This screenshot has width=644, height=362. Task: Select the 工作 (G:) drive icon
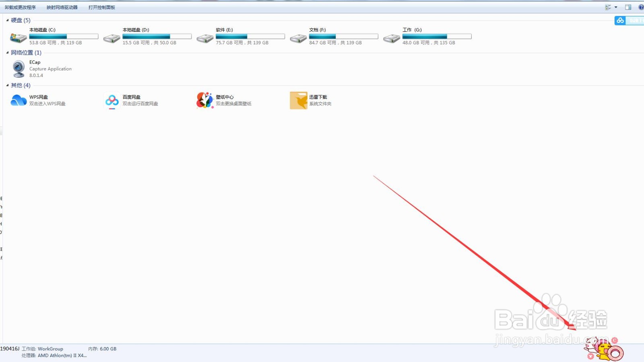(392, 38)
